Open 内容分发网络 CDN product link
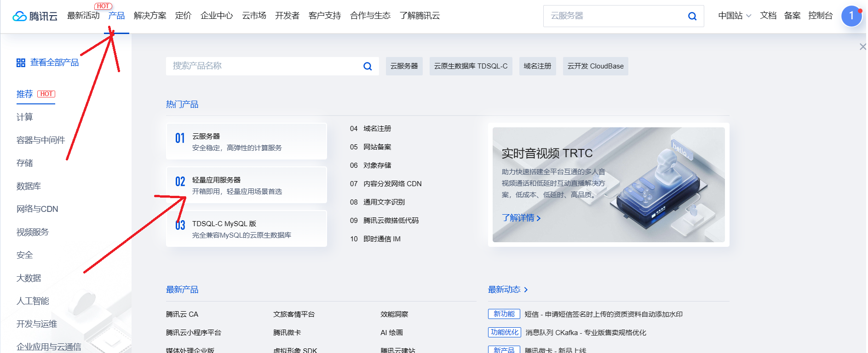Image resolution: width=868 pixels, height=353 pixels. [392, 184]
